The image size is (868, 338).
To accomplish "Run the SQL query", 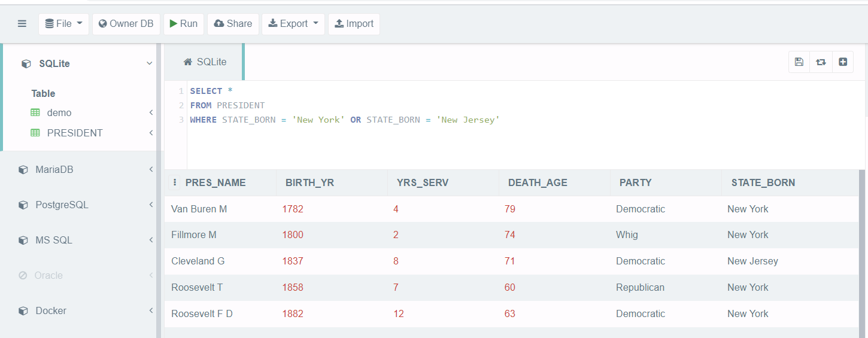I will coord(184,24).
